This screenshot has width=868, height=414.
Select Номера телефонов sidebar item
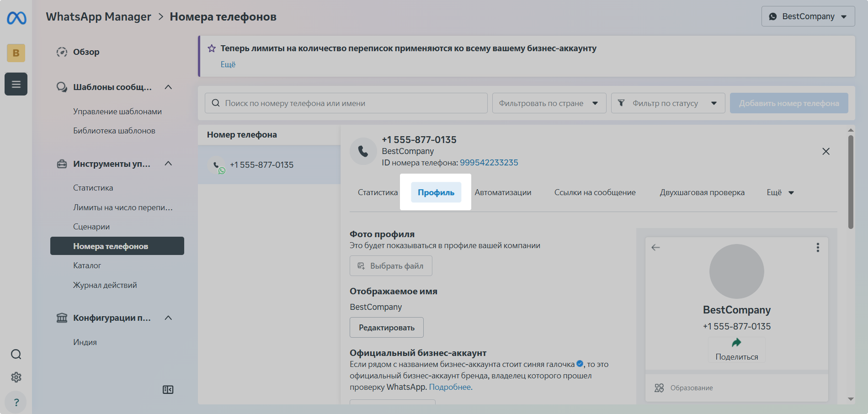(117, 246)
